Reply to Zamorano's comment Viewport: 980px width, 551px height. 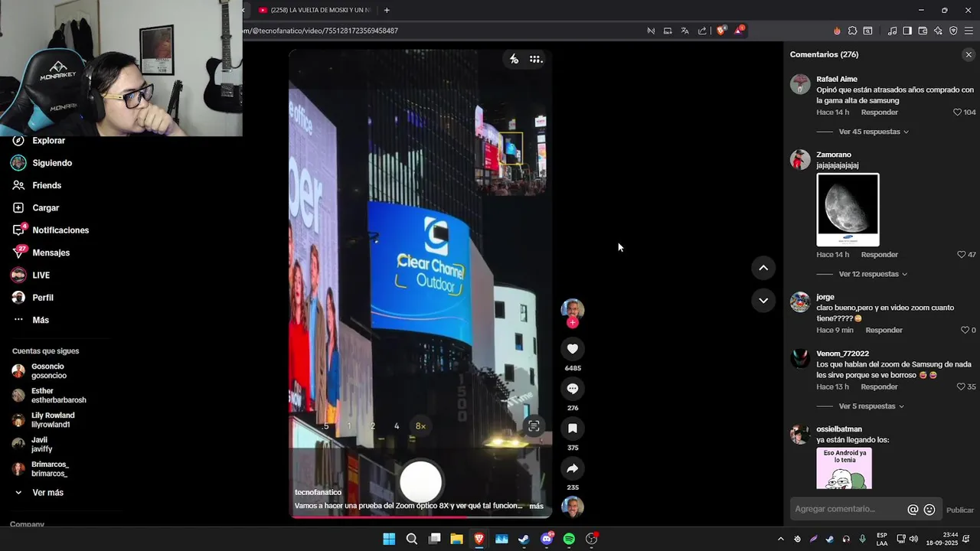pos(879,255)
